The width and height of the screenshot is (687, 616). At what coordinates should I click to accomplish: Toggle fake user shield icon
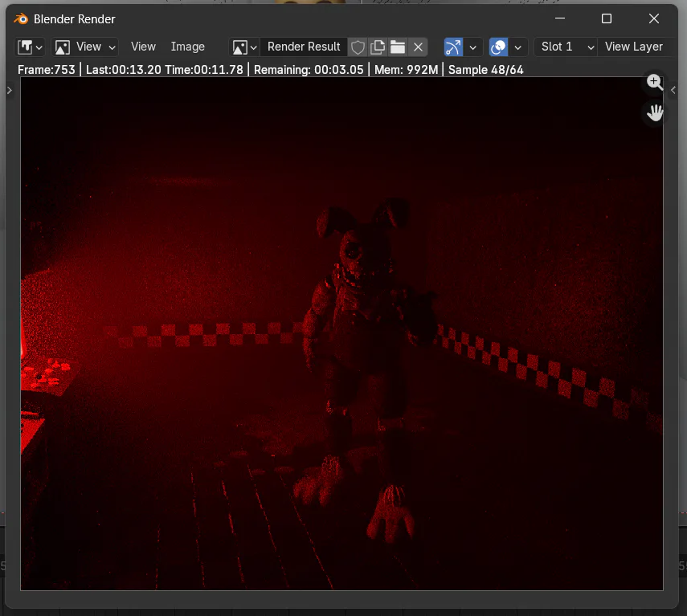click(358, 47)
